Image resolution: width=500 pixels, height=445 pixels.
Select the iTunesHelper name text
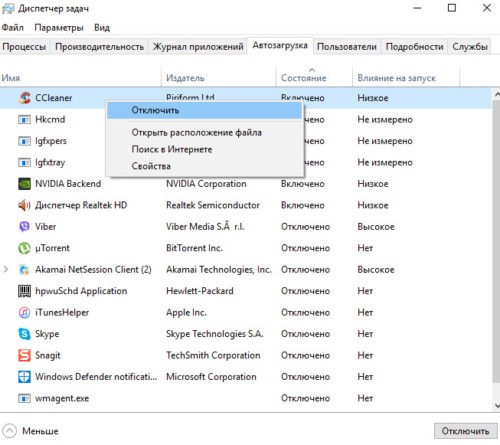62,313
